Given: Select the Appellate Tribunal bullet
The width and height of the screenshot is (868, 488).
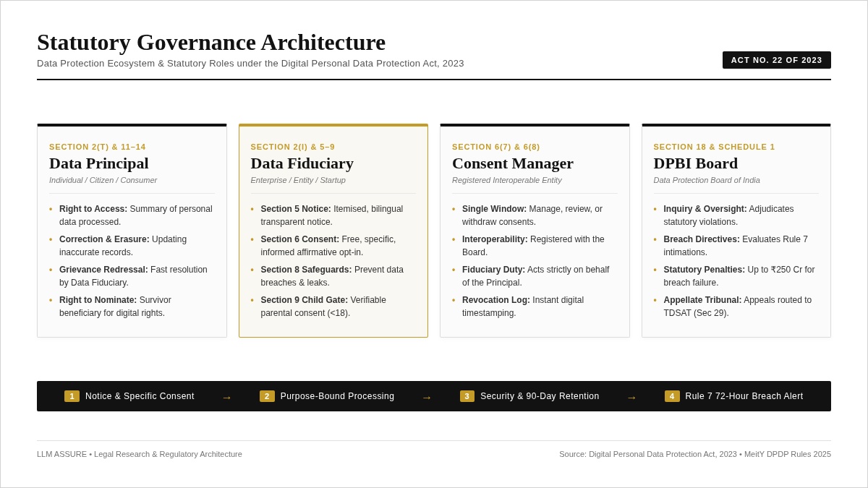Looking at the screenshot, I should click(736, 307).
